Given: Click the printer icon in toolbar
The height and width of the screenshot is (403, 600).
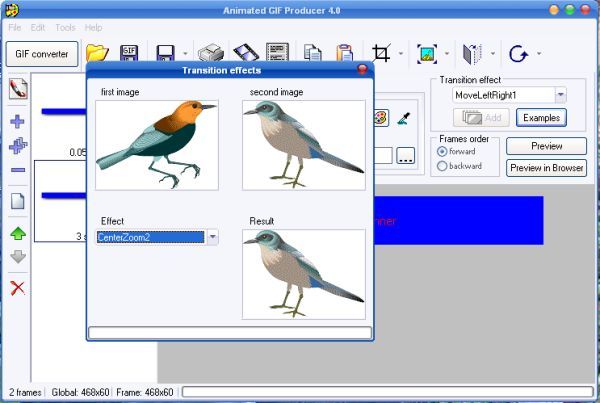Looking at the screenshot, I should 211,53.
